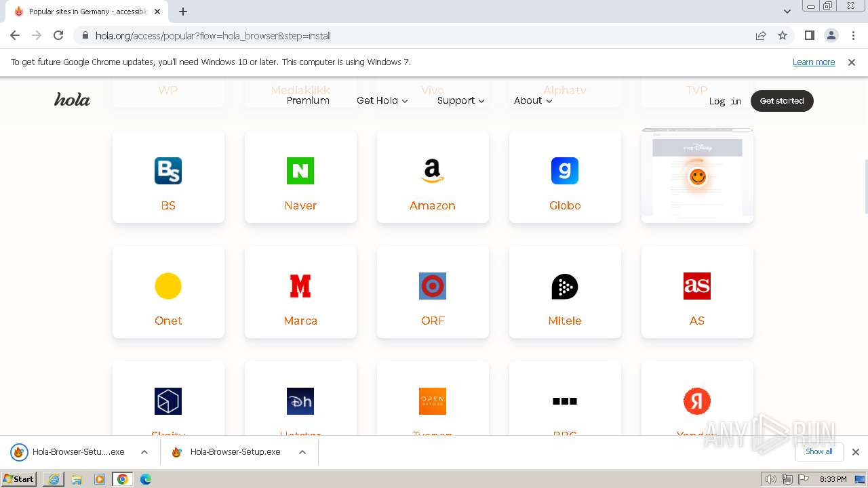Launch Internet Explorer from the taskbar

[x=54, y=479]
